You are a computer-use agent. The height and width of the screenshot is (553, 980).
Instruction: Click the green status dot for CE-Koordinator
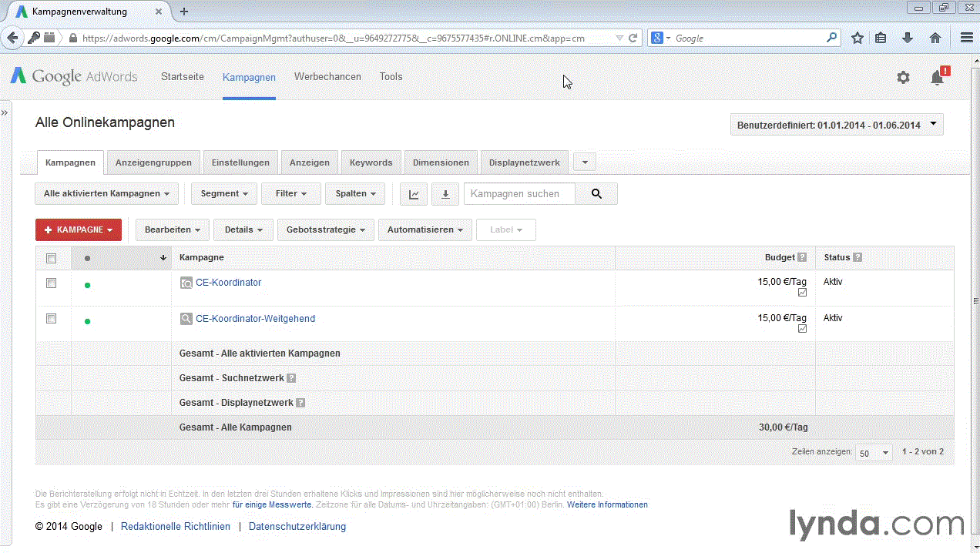pos(87,286)
